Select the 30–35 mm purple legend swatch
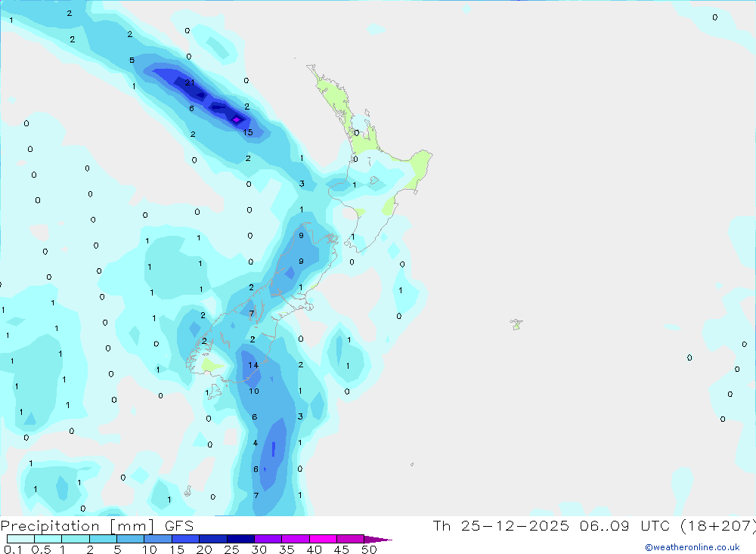756x554 pixels. pyautogui.click(x=268, y=539)
